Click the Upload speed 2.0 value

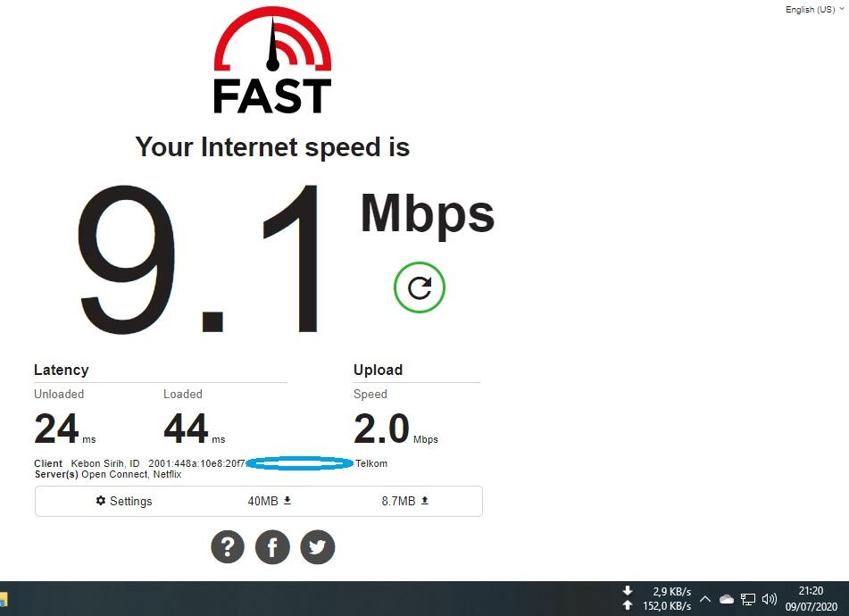381,429
